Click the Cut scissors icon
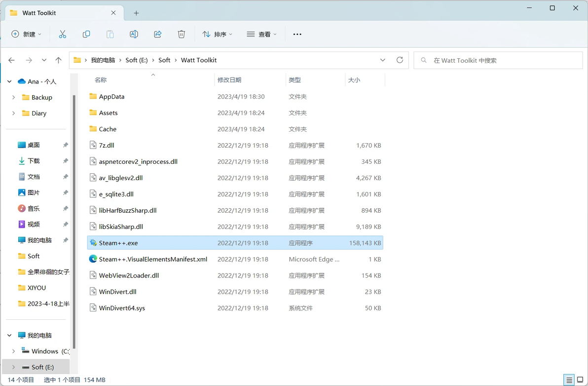The height and width of the screenshot is (386, 588). pos(63,34)
